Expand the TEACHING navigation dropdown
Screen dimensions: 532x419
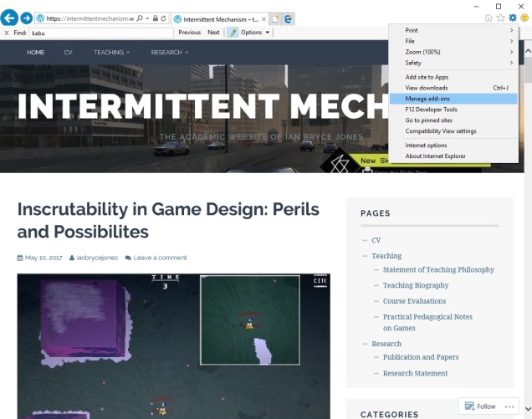111,52
